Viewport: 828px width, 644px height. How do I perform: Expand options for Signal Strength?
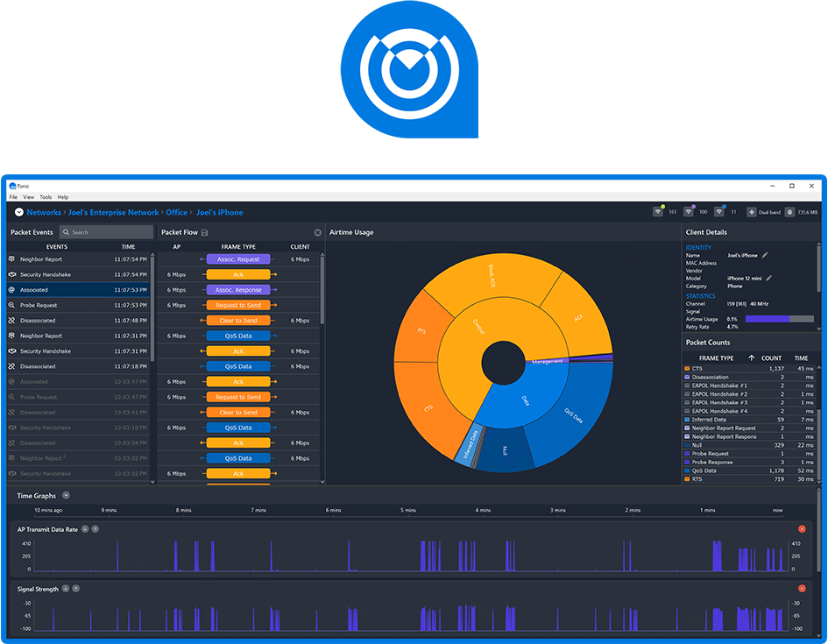pos(64,589)
